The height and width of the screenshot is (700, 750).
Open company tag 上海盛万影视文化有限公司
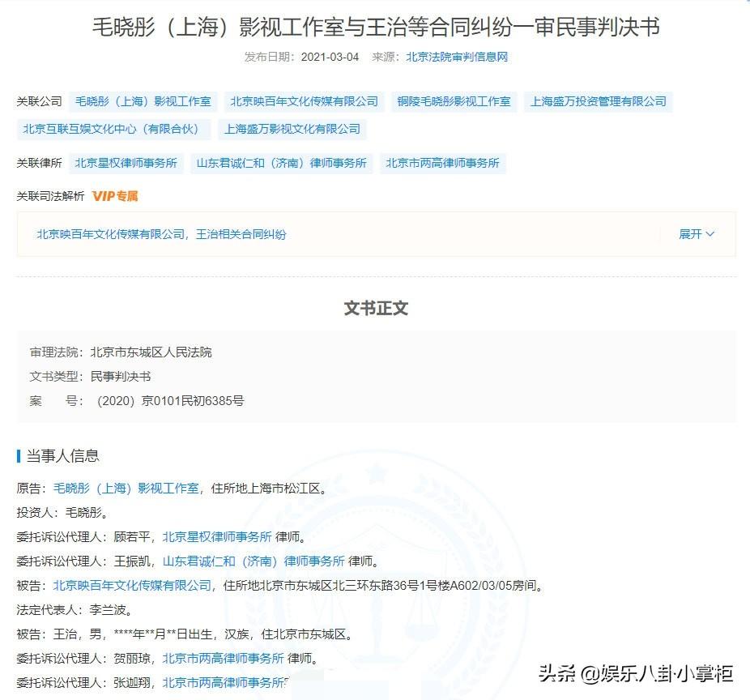[292, 129]
